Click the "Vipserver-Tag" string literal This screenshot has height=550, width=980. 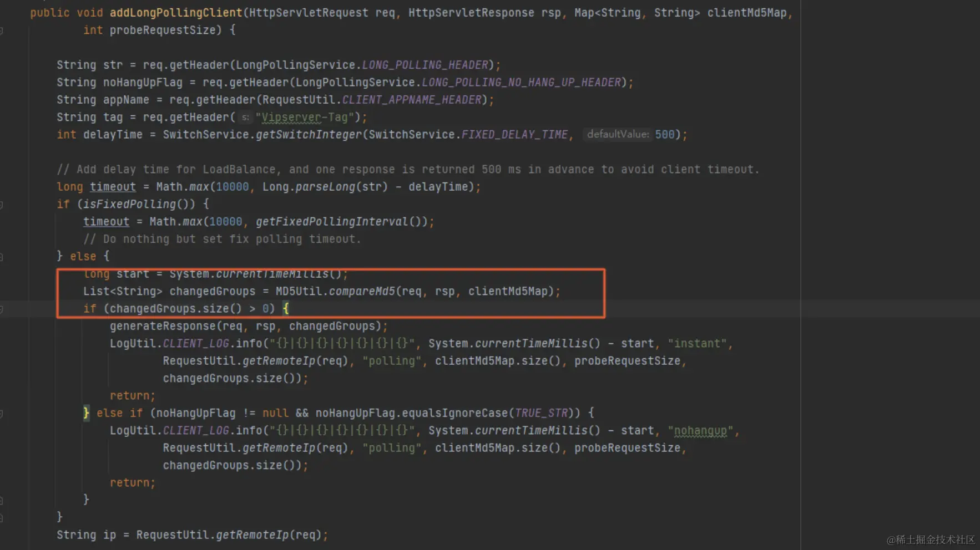[x=304, y=118]
